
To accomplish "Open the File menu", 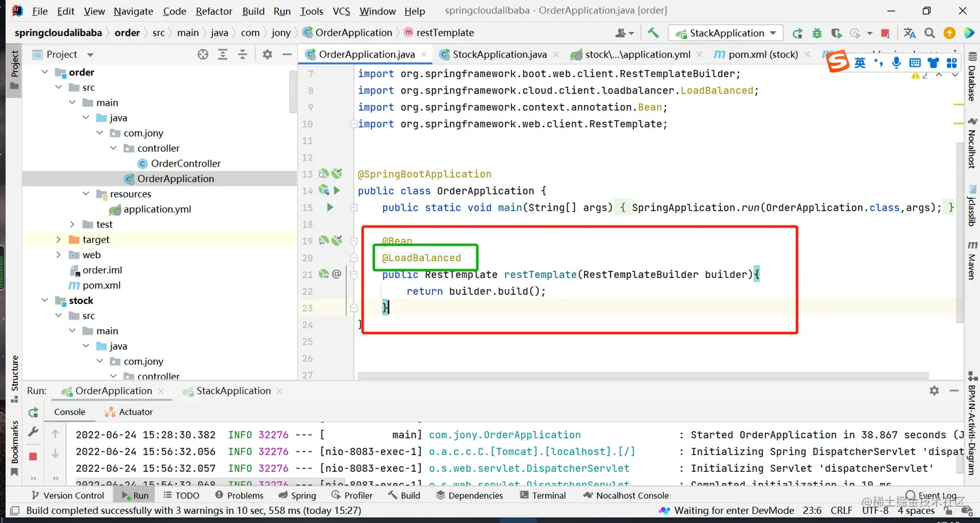I will click(x=40, y=11).
